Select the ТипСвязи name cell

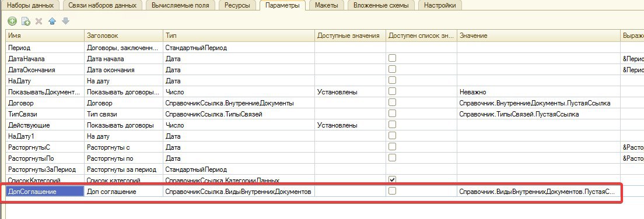pos(45,114)
